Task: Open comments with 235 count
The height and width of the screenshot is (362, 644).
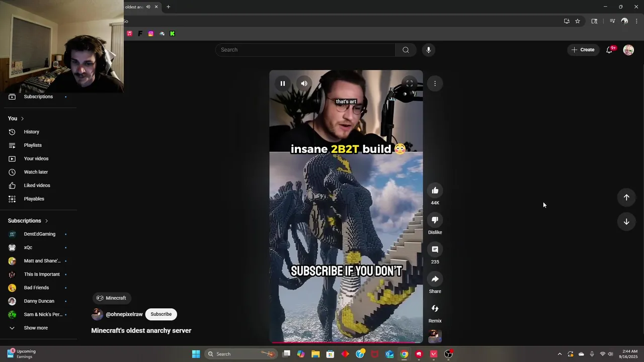Action: 435,249
